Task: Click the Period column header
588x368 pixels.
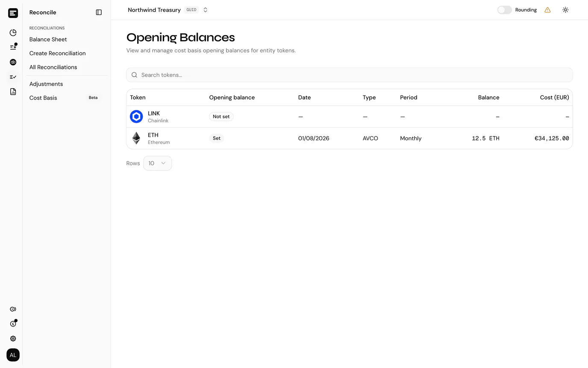Action: pyautogui.click(x=409, y=98)
